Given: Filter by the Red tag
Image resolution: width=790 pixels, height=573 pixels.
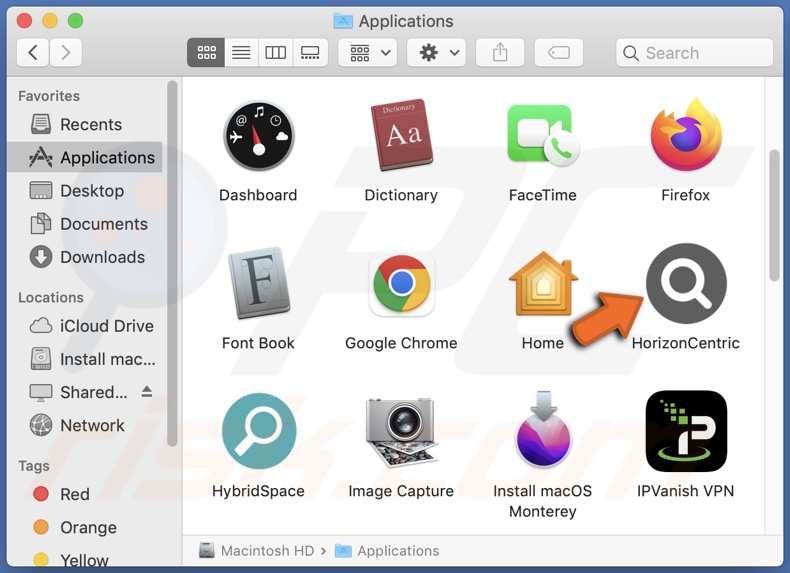Looking at the screenshot, I should 85,494.
